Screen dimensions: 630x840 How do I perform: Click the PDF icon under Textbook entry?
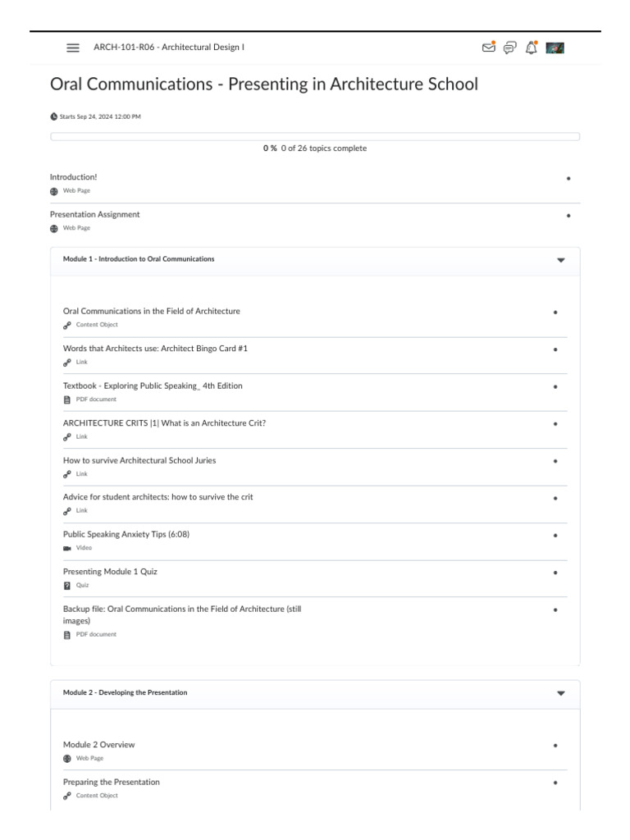pyautogui.click(x=67, y=399)
